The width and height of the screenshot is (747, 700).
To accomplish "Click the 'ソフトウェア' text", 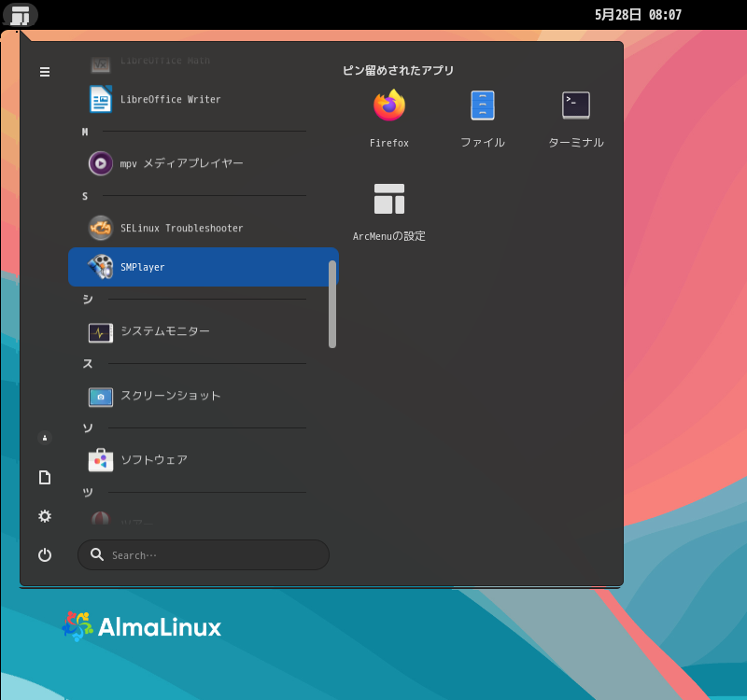I will [154, 460].
